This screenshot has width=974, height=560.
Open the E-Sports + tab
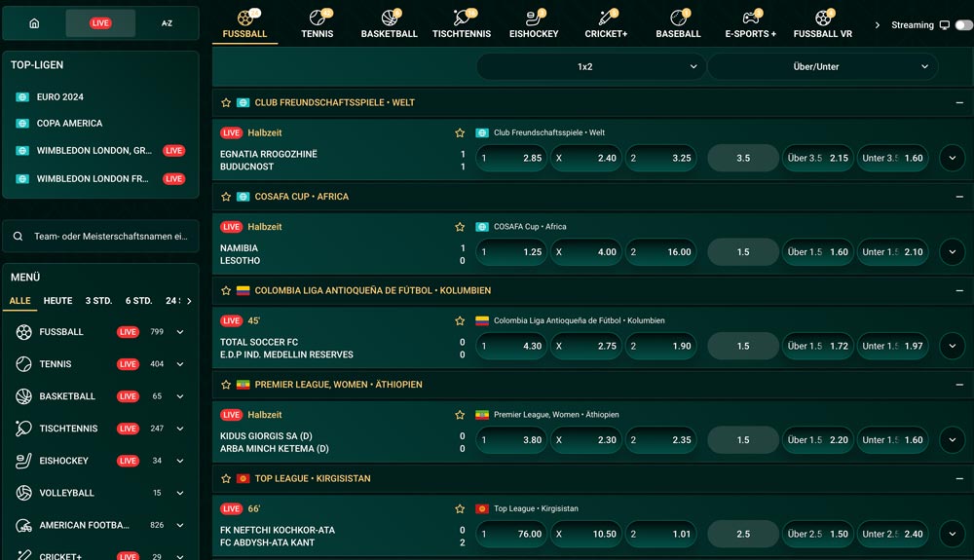[x=750, y=24]
